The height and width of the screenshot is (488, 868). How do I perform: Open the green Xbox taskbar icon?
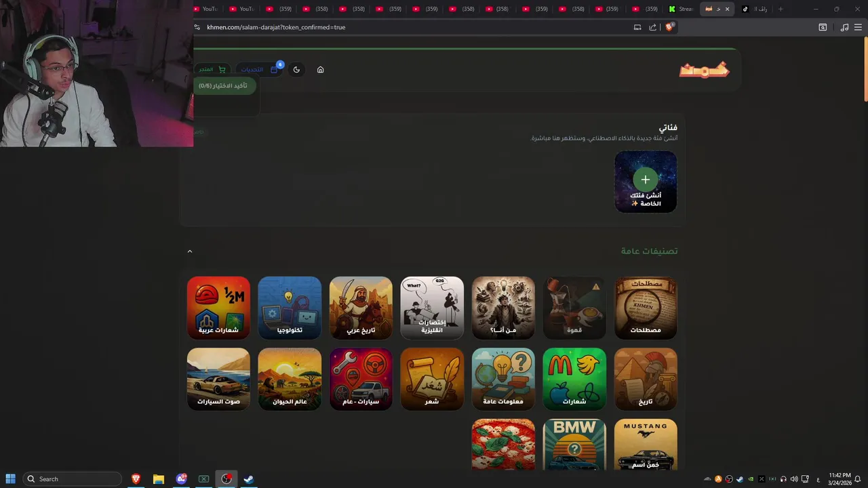(203, 479)
